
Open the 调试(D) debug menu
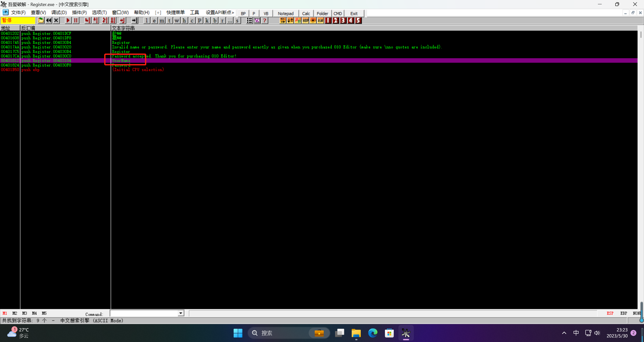[x=59, y=13]
